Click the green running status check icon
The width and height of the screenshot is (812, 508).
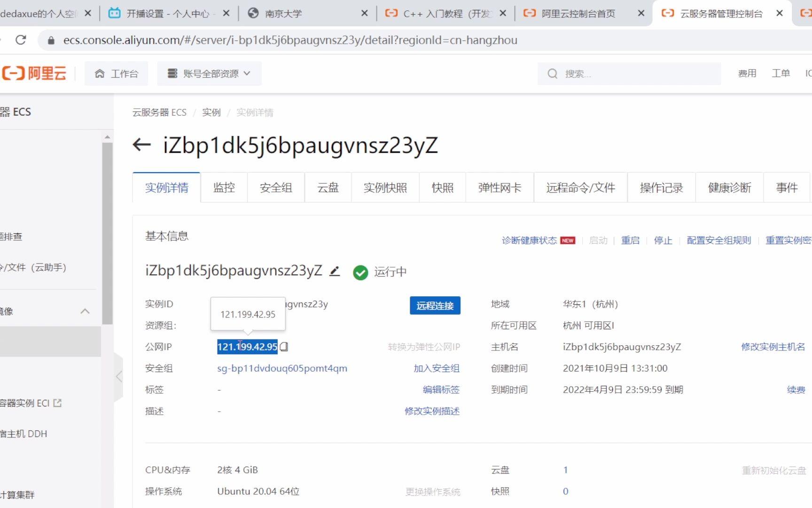pyautogui.click(x=360, y=272)
